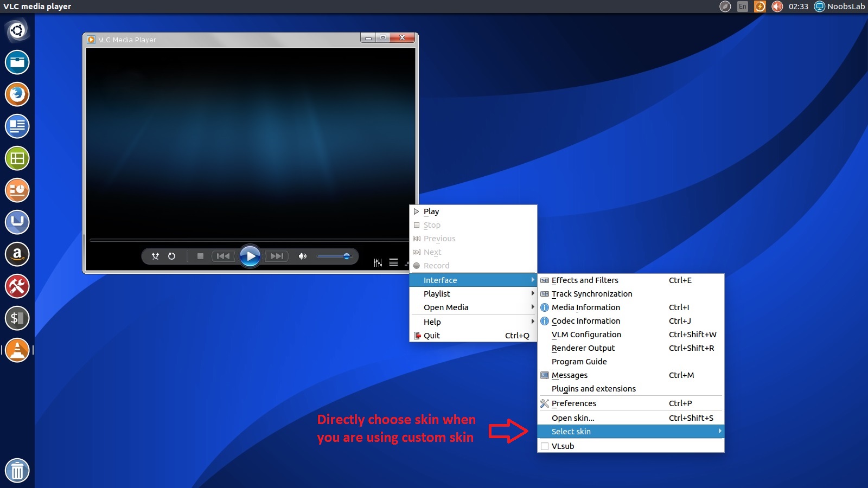Click the VLC cone icon in the dock
Viewport: 868px width, 488px height.
tap(17, 350)
